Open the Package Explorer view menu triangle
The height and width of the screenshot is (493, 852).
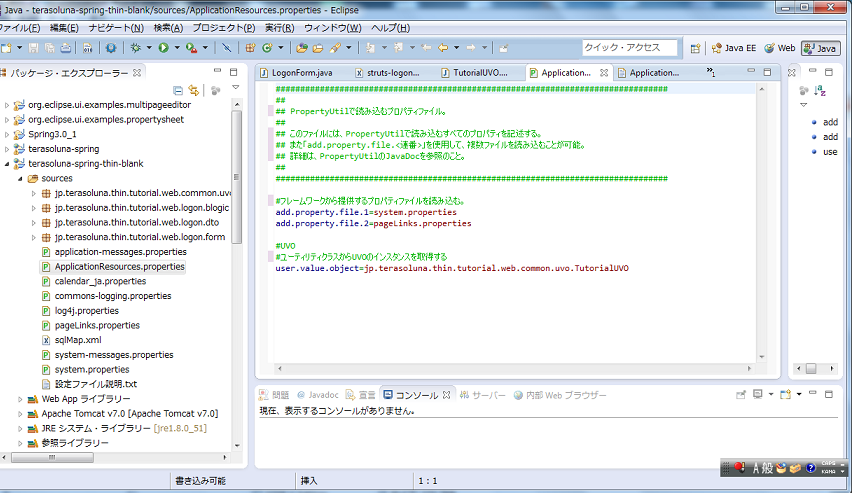236,88
